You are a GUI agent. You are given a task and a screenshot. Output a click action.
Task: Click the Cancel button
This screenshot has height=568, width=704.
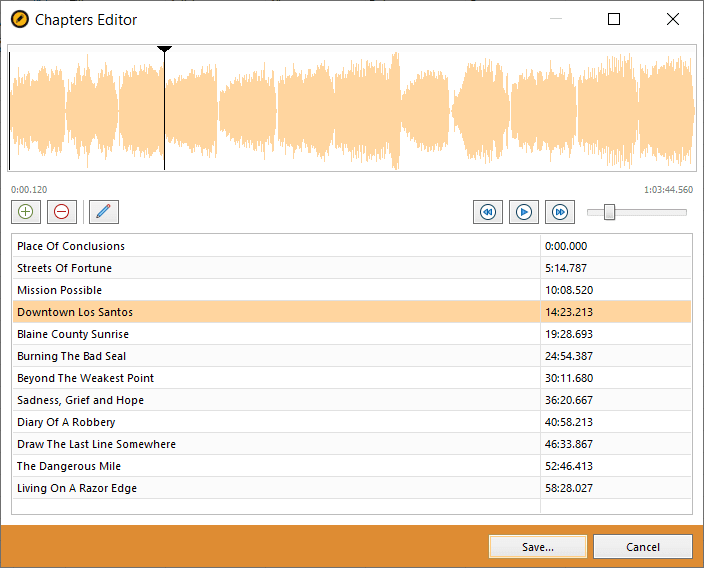pyautogui.click(x=642, y=546)
